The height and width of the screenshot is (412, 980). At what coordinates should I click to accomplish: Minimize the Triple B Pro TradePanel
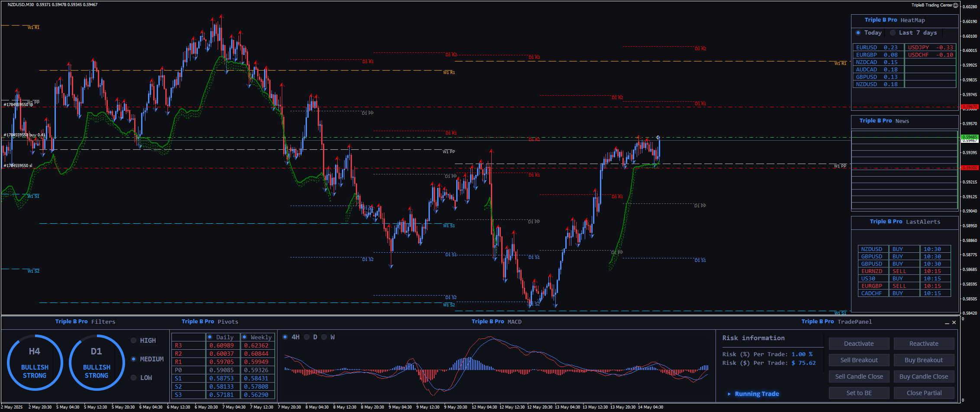click(x=947, y=323)
